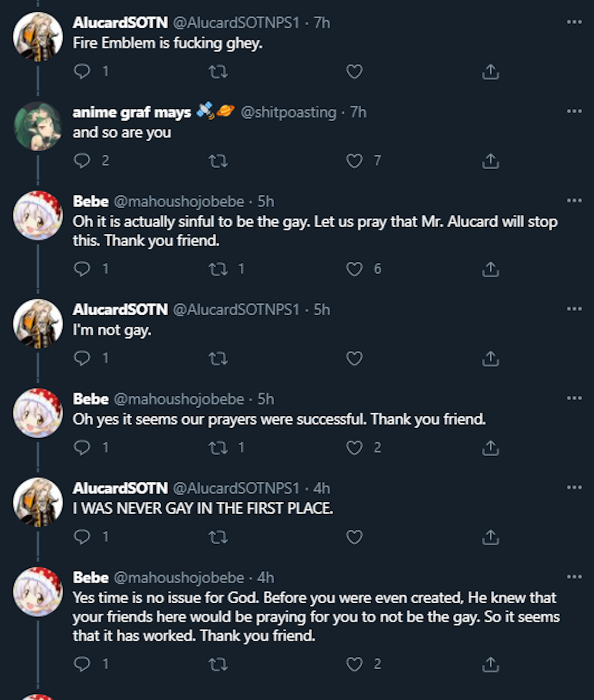The width and height of the screenshot is (594, 700).
Task: Reply to the "prayers were successful" tweet
Action: tap(82, 448)
